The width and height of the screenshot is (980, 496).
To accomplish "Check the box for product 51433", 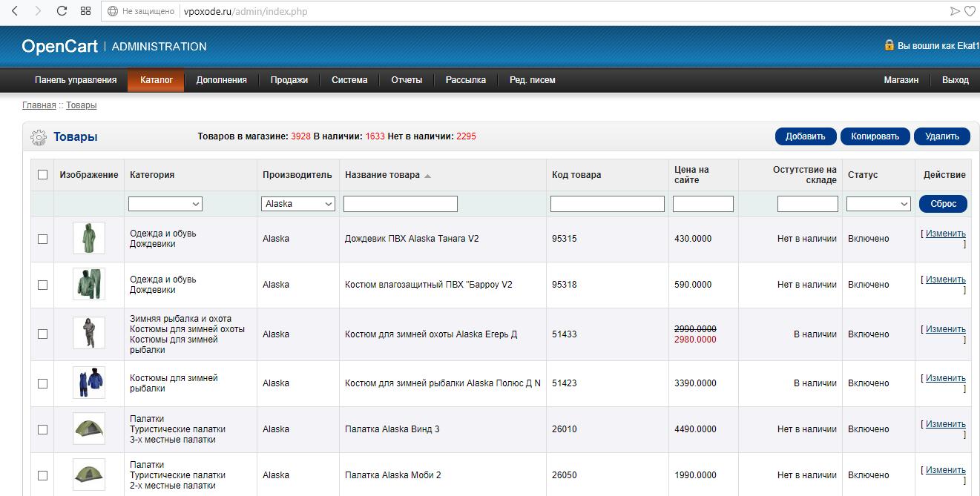I will [42, 334].
